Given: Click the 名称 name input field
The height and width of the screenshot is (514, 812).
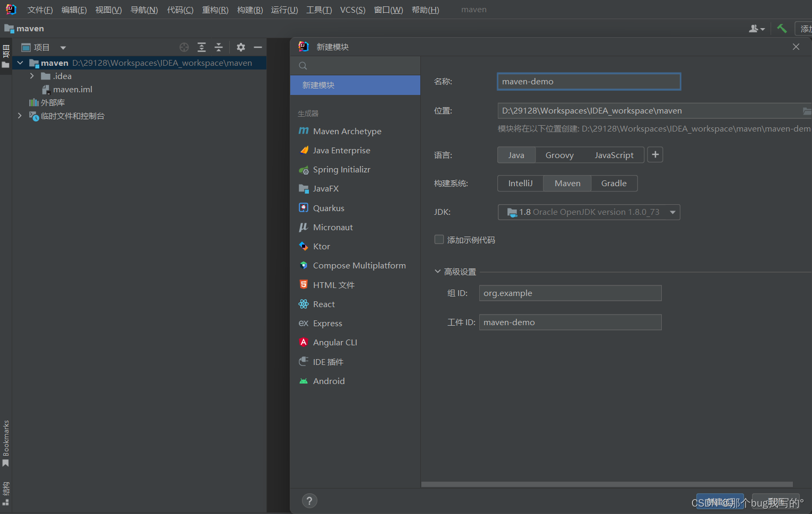Looking at the screenshot, I should coord(589,81).
